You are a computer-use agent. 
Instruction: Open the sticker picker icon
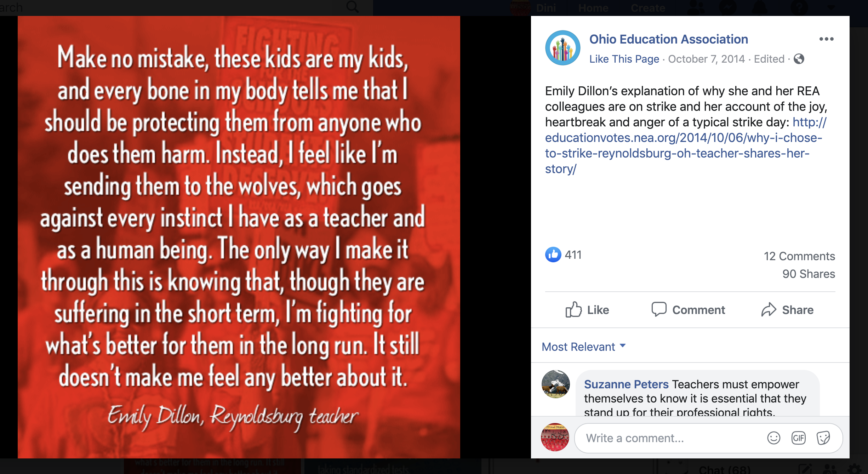(823, 438)
